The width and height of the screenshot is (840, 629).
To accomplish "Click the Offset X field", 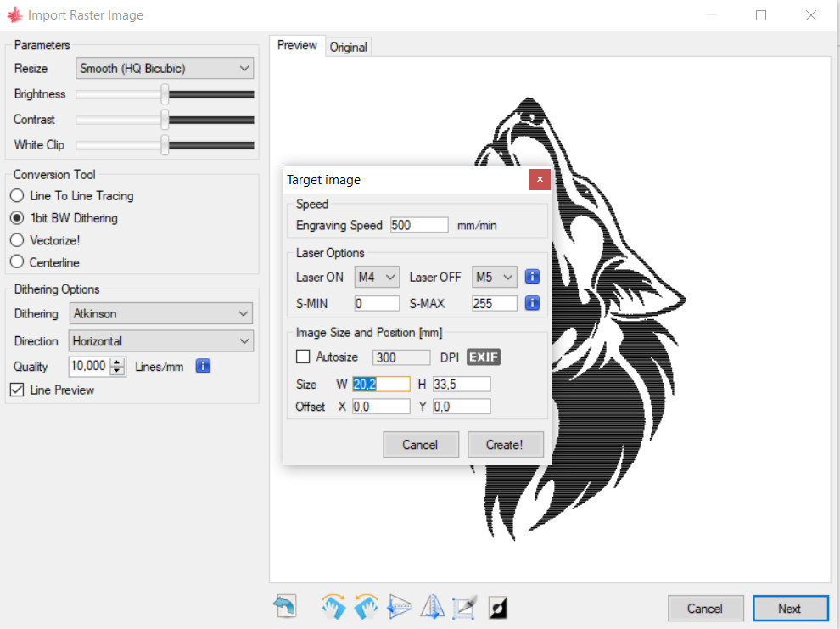I will 381,407.
